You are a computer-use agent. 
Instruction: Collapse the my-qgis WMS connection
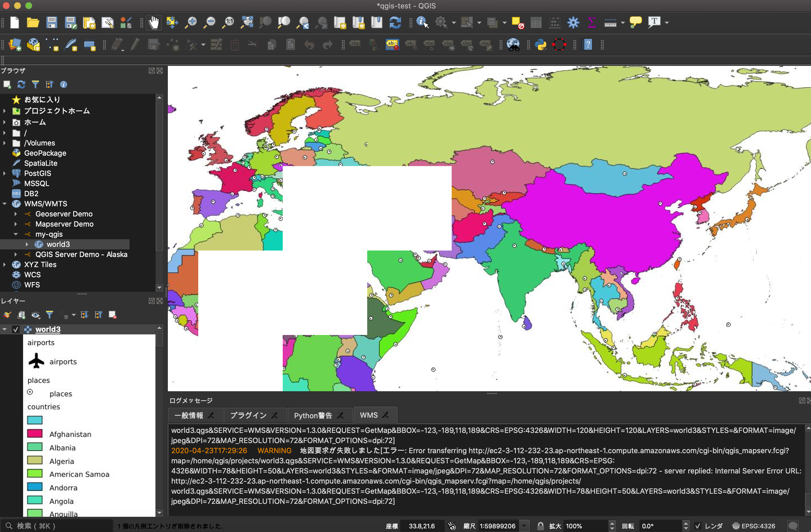(x=16, y=234)
